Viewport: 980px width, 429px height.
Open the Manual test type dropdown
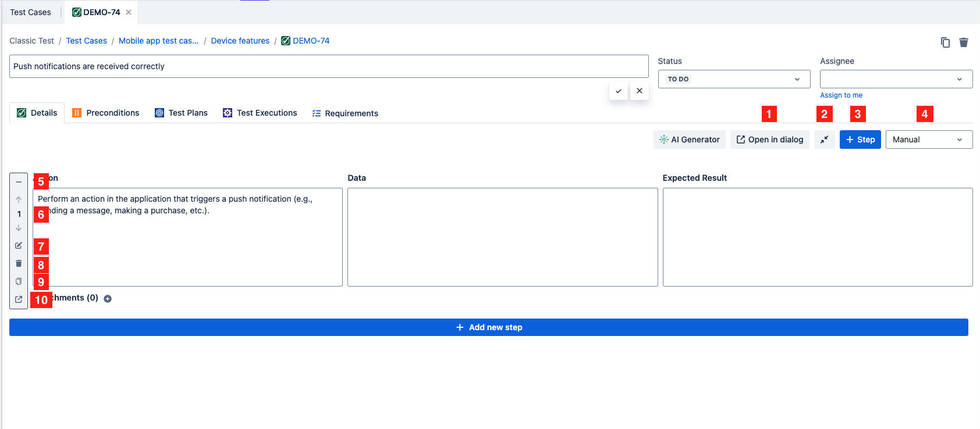pos(928,140)
